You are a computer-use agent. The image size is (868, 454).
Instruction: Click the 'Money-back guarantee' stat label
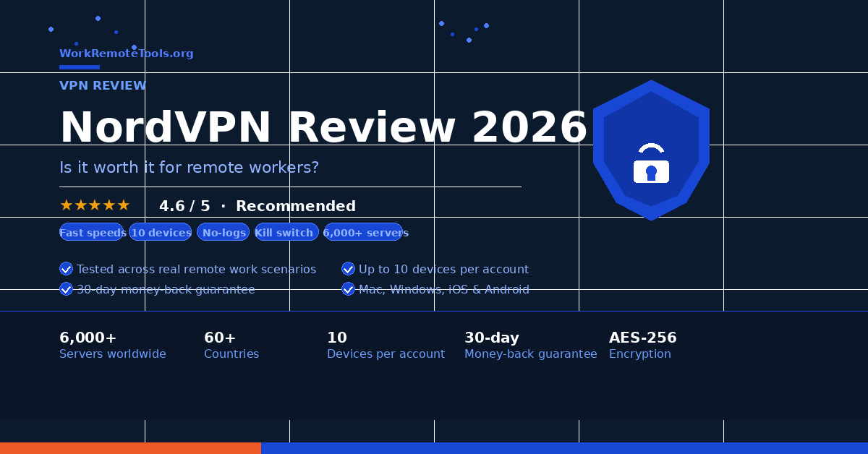pos(531,354)
